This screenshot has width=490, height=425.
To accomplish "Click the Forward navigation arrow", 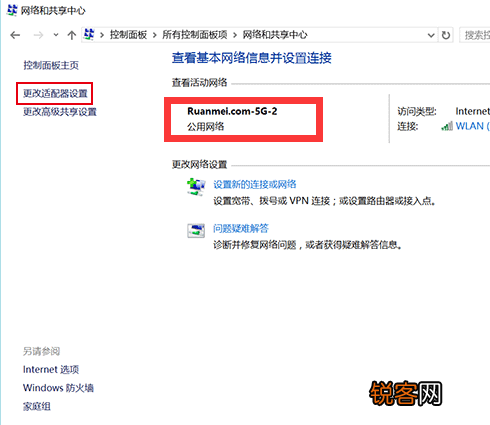I will pyautogui.click(x=38, y=35).
